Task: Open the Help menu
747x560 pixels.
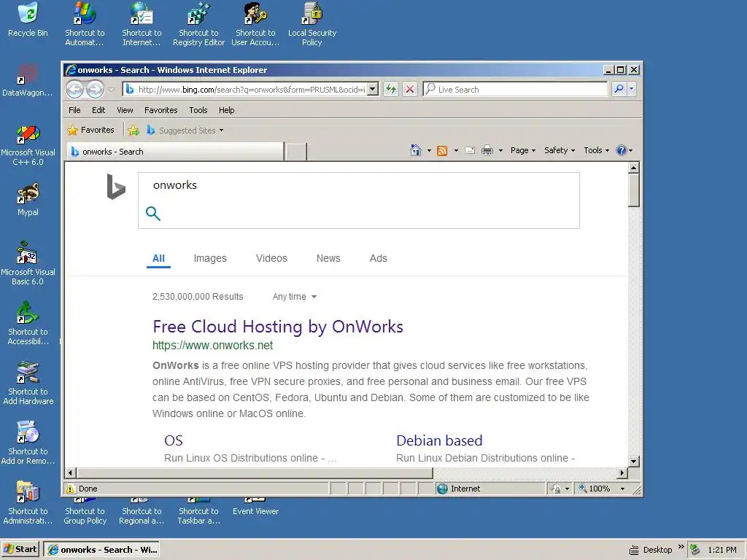Action: pyautogui.click(x=227, y=110)
